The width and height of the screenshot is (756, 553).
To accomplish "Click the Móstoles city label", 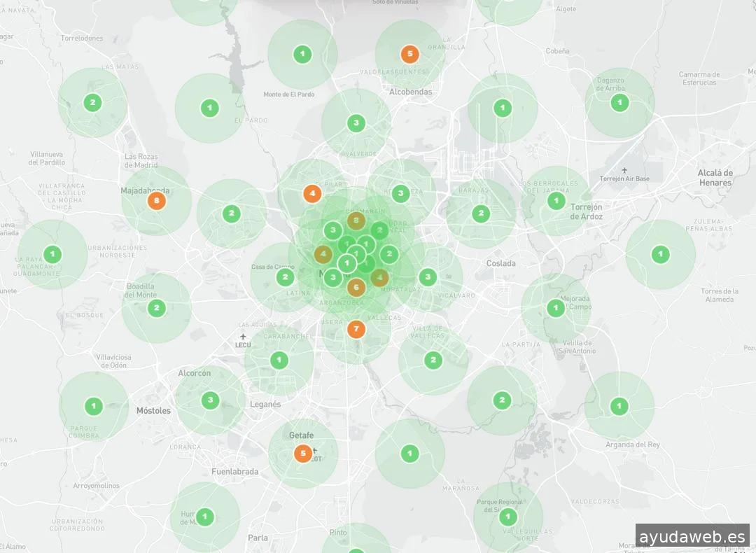I will [153, 411].
